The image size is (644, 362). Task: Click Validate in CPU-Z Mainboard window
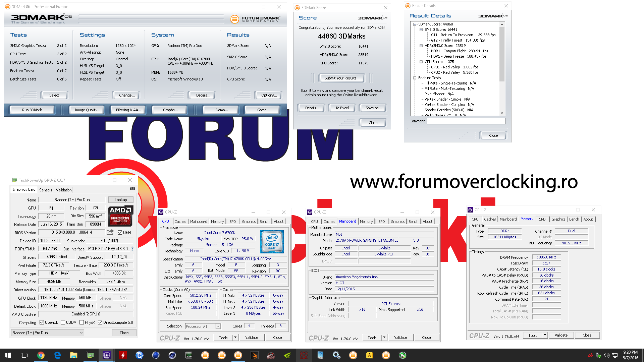click(400, 338)
